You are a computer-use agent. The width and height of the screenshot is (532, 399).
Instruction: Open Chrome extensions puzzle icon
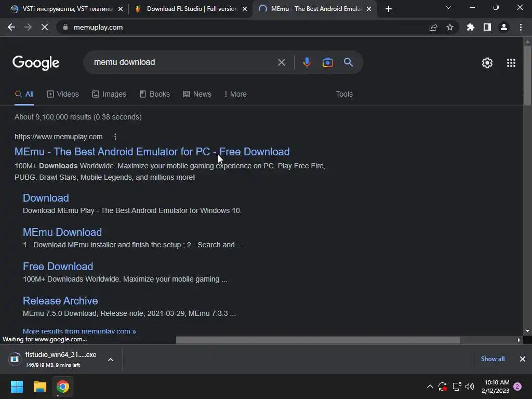click(x=471, y=27)
